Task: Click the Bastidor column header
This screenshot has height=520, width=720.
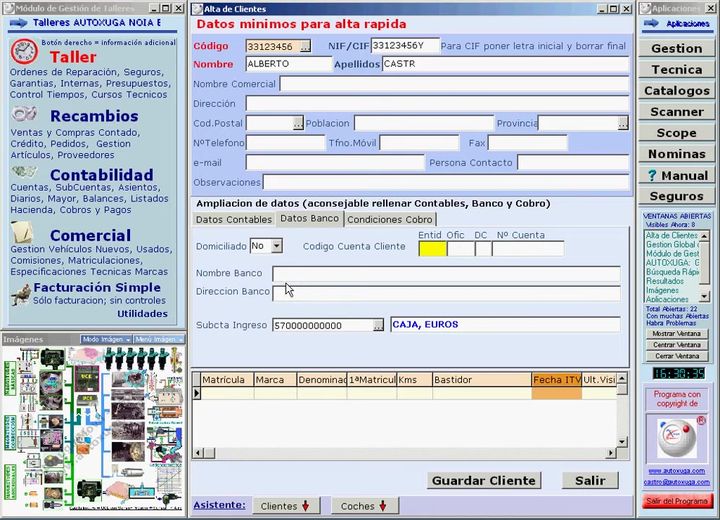Action: click(x=482, y=380)
